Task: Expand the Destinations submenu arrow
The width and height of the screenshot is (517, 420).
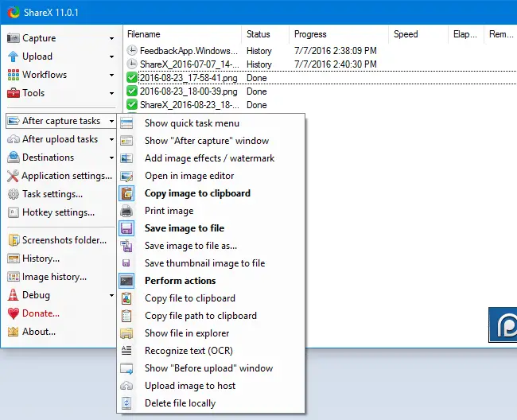Action: [x=112, y=158]
